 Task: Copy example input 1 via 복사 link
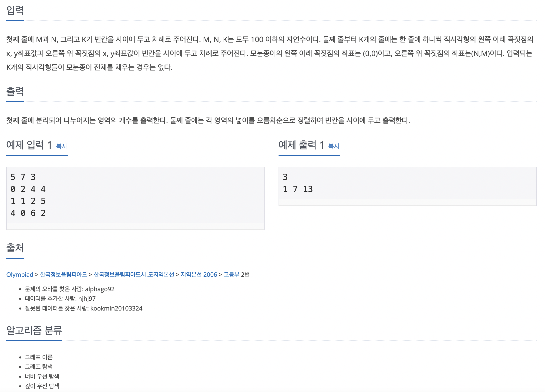pos(61,146)
